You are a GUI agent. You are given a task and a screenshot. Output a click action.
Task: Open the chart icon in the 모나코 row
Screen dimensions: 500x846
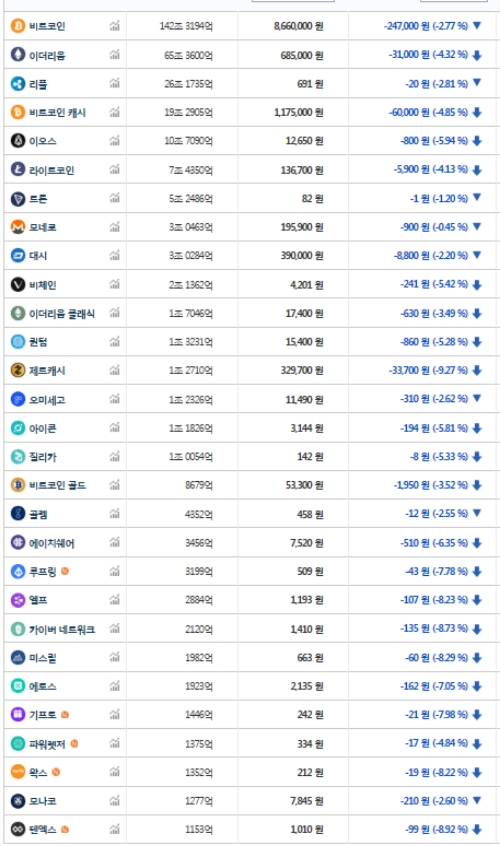(x=114, y=801)
